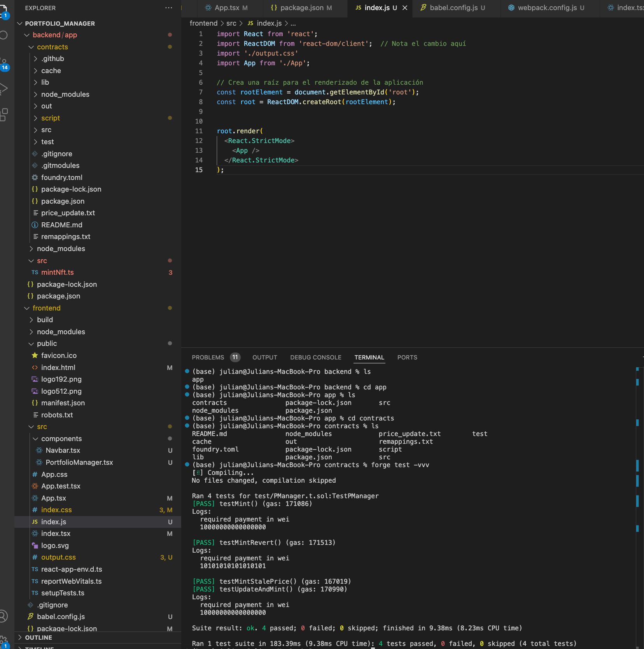Open the Extensions view icon
The width and height of the screenshot is (644, 649).
(4, 115)
